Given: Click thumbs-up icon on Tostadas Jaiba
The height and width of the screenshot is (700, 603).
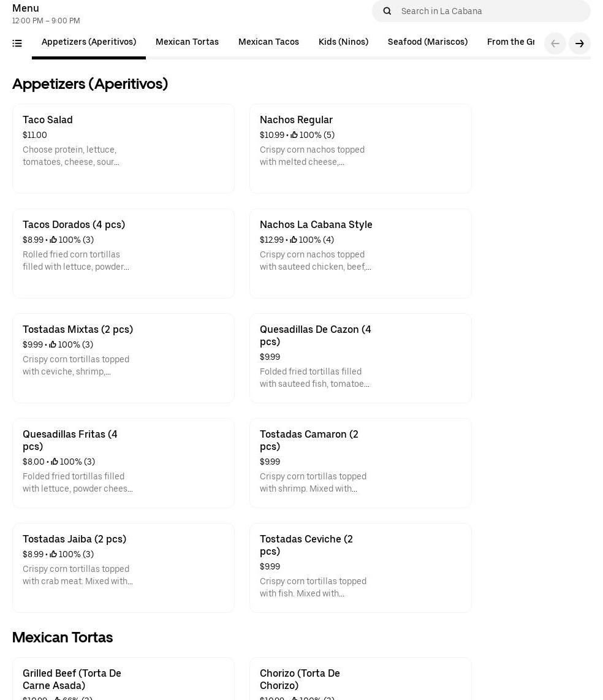Looking at the screenshot, I should pyautogui.click(x=53, y=555).
